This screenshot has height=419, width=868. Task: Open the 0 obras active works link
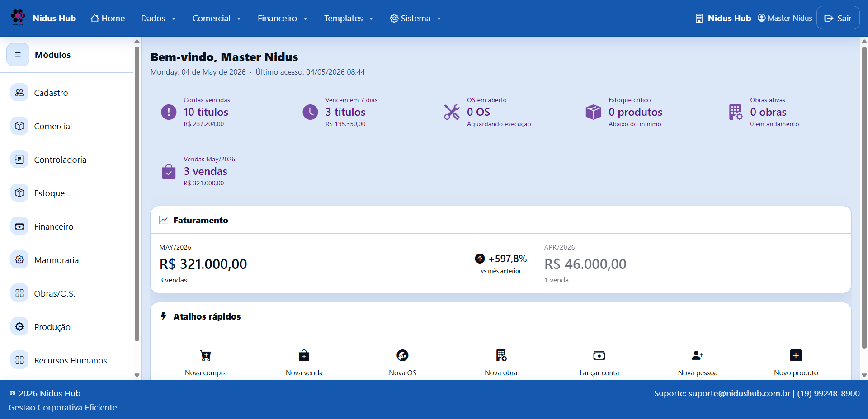click(x=768, y=112)
